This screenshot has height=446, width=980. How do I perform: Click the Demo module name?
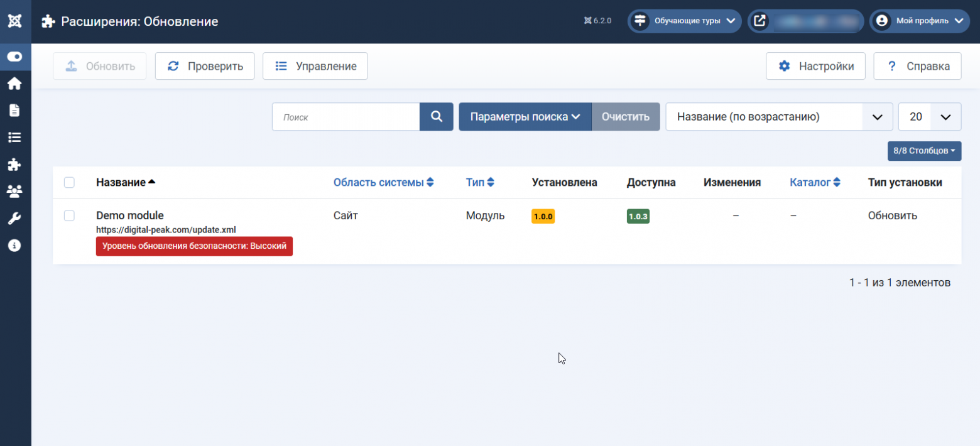tap(130, 215)
